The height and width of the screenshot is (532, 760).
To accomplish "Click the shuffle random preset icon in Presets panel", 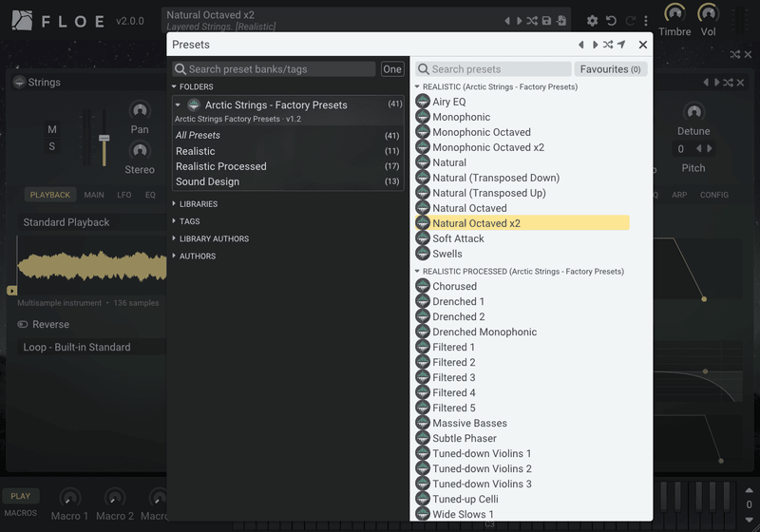I will (x=608, y=45).
